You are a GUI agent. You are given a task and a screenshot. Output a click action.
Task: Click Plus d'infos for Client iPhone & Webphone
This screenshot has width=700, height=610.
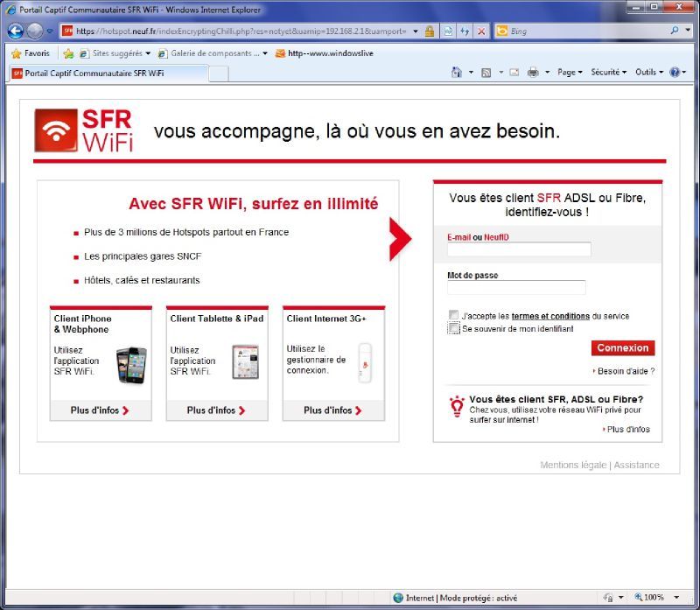click(100, 410)
